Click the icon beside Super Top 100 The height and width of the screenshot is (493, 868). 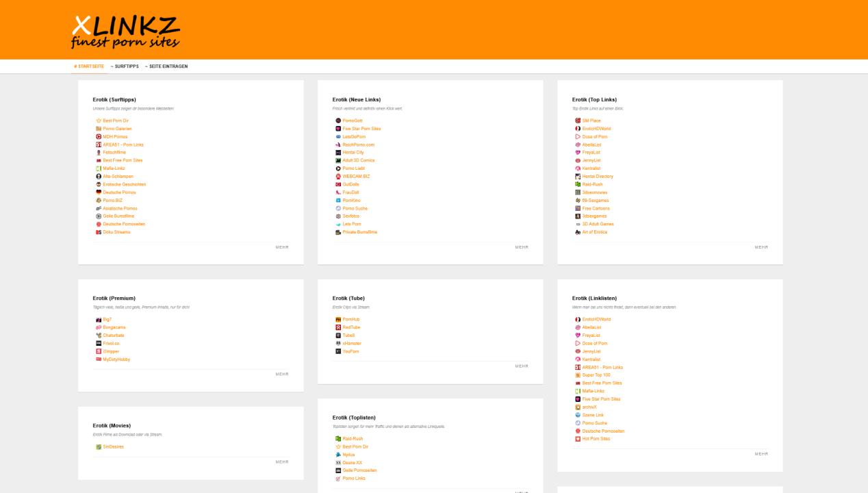point(578,375)
